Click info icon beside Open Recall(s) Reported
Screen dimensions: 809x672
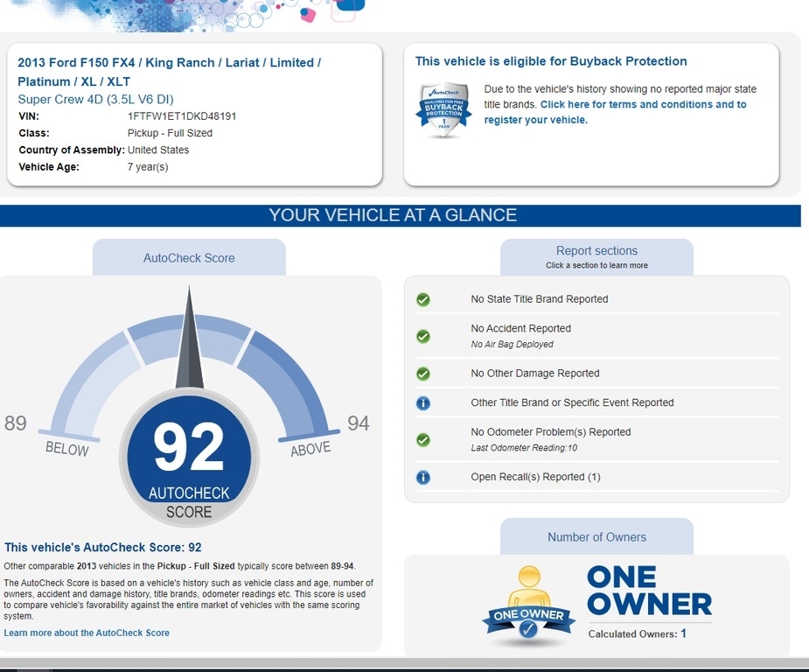423,478
